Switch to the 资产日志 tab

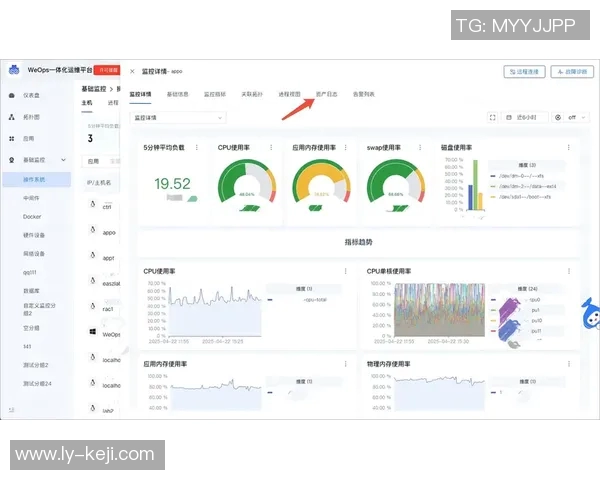click(326, 94)
